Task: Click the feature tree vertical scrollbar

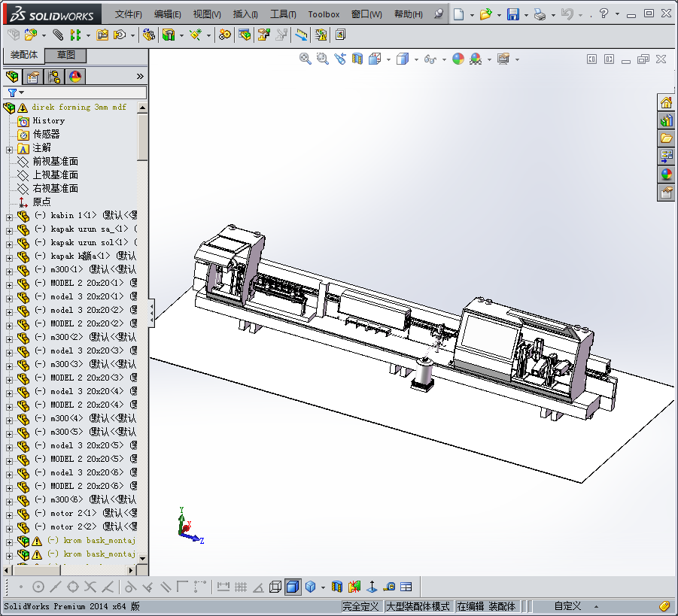Action: [x=142, y=137]
